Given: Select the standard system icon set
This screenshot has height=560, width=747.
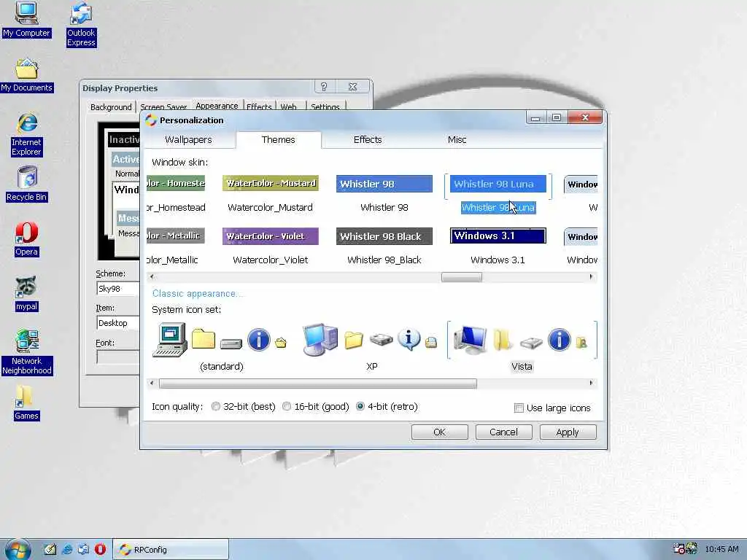Looking at the screenshot, I should [221, 347].
